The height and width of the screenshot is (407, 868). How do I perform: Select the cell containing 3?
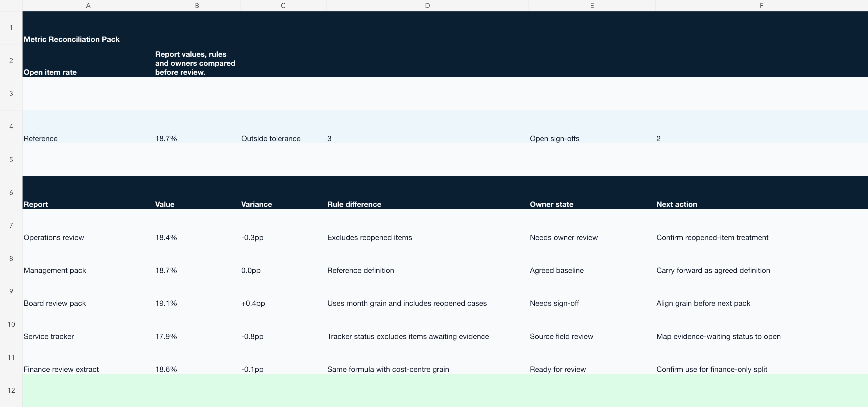(427, 126)
